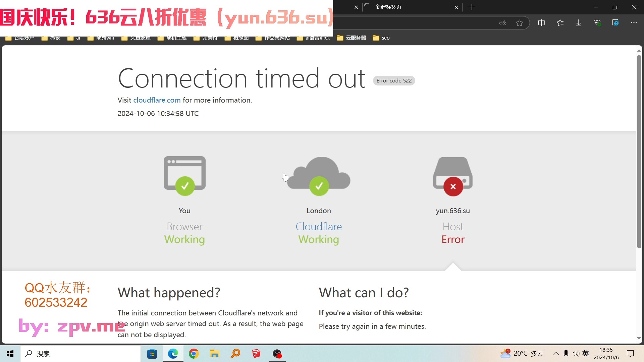Click the Edge icon in the taskbar
This screenshot has width=644, height=362.
click(173, 354)
